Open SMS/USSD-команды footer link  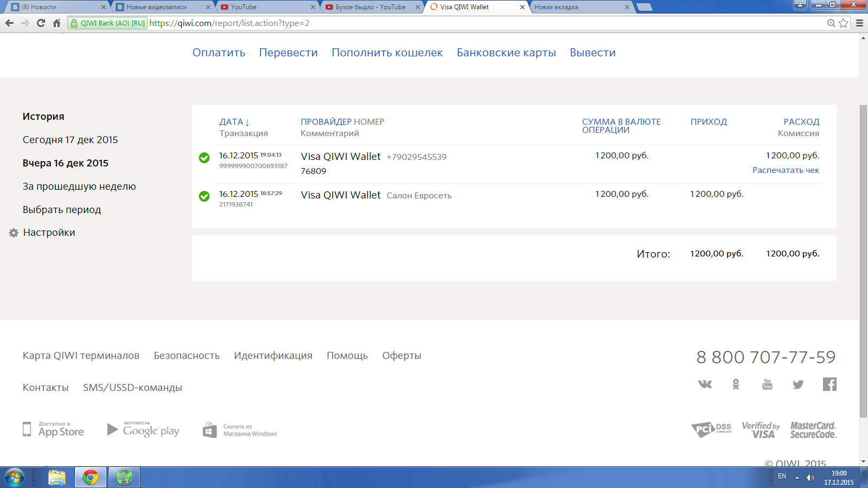(x=132, y=388)
